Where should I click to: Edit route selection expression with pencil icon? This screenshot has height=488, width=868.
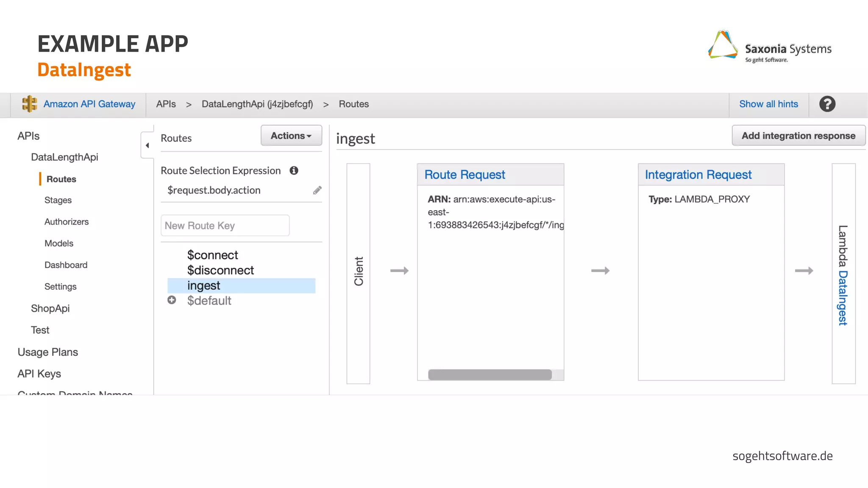coord(317,190)
